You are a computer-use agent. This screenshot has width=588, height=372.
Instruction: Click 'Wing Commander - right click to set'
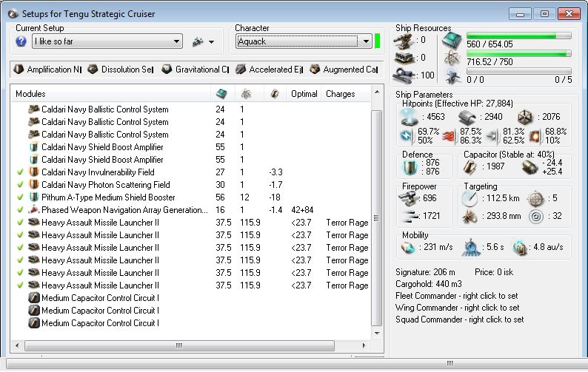point(457,308)
